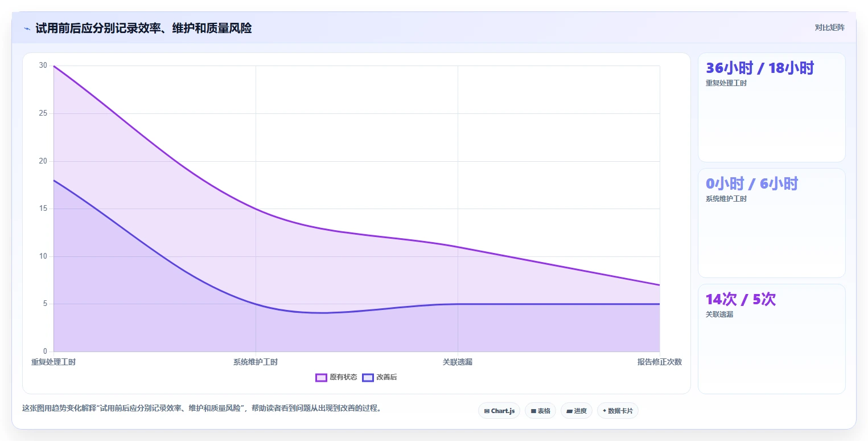Image resolution: width=868 pixels, height=441 pixels.
Task: Select the 数据卡片 tag
Action: tap(618, 411)
